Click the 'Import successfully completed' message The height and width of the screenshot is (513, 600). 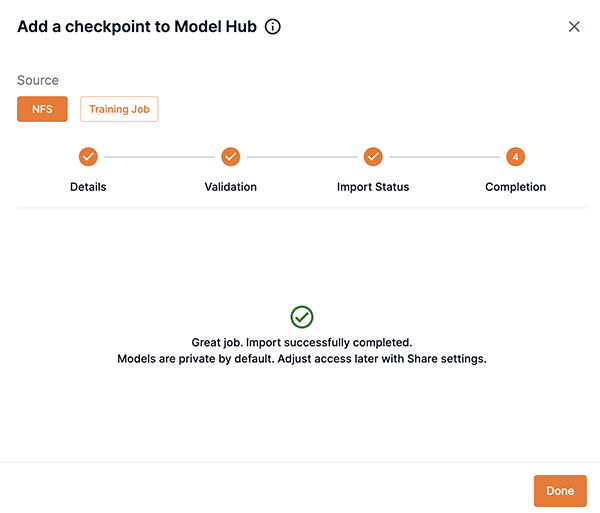(302, 342)
